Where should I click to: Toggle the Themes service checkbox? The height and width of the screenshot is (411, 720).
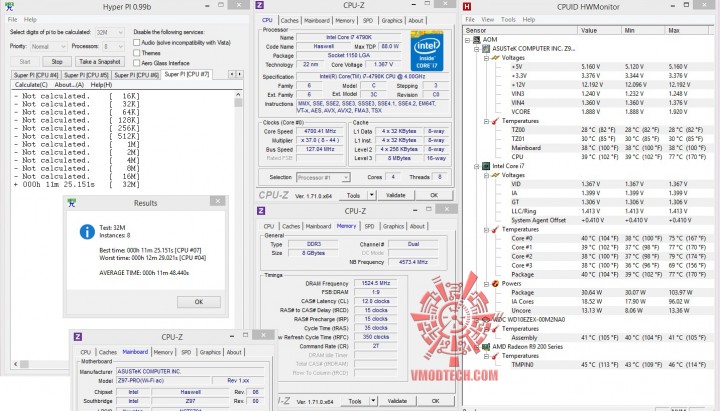coord(136,53)
